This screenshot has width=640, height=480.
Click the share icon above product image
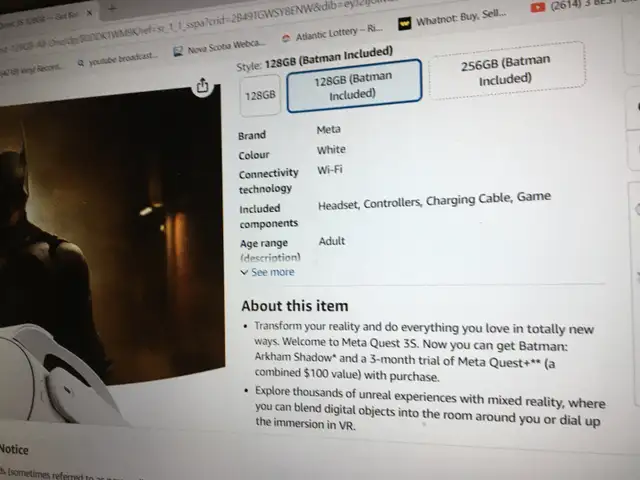coord(202,86)
